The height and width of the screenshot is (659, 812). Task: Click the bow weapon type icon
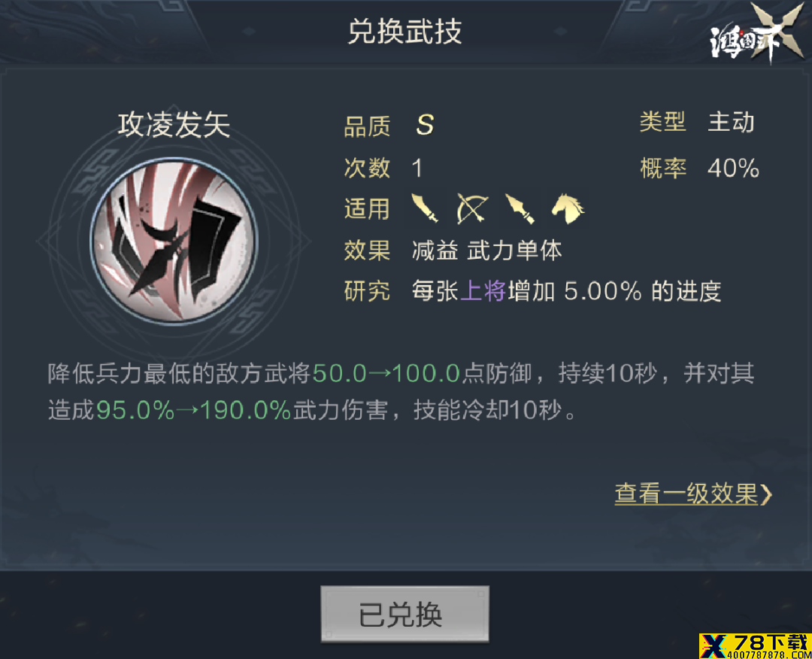pos(471,208)
